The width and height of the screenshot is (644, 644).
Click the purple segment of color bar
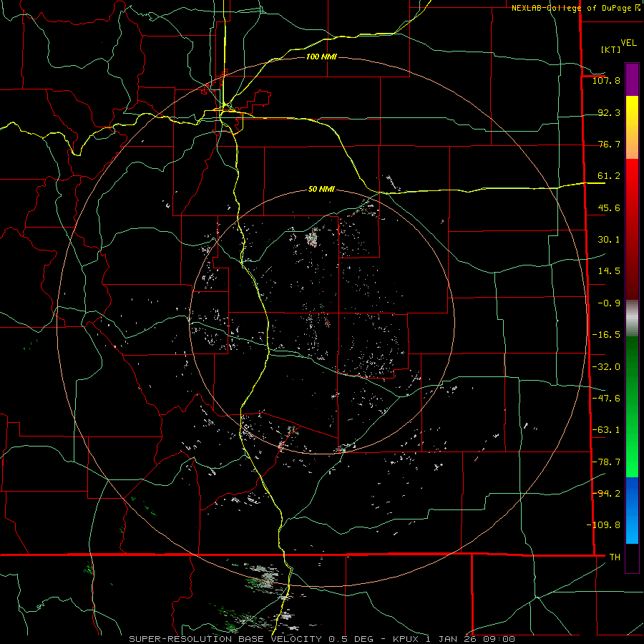click(x=632, y=80)
